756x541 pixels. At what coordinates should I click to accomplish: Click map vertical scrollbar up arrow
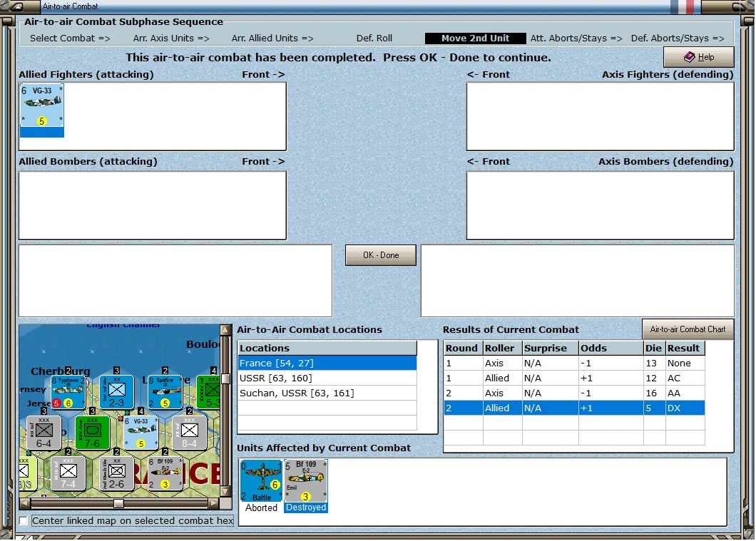click(x=225, y=330)
